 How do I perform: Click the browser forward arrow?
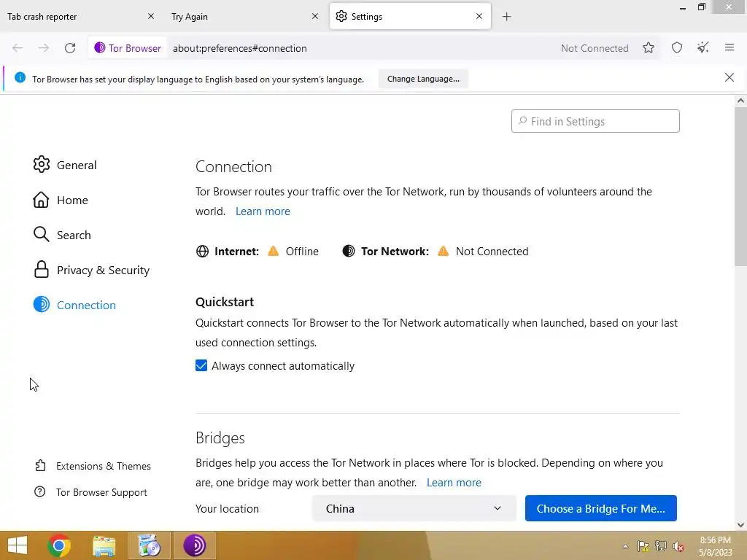[x=43, y=48]
